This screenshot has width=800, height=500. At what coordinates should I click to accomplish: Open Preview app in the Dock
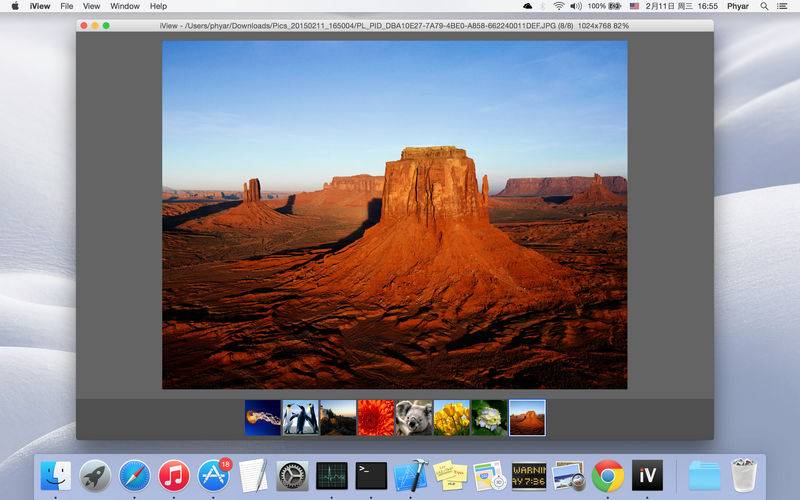[568, 476]
